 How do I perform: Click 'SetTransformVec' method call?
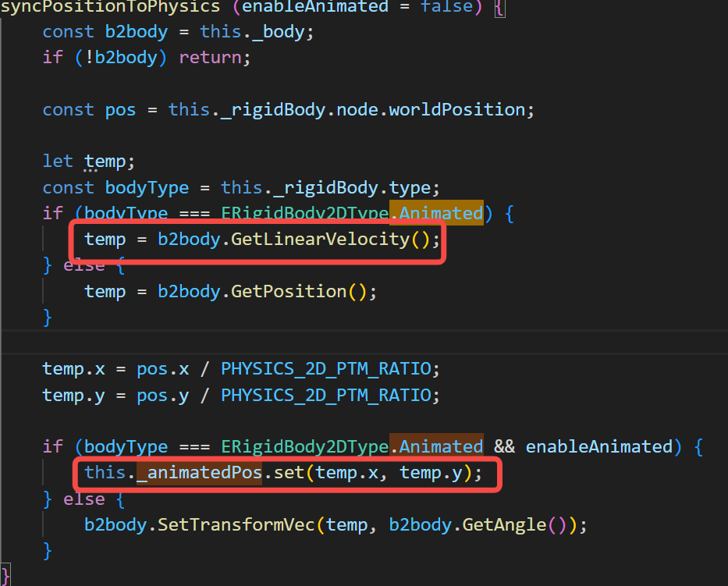tap(236, 525)
